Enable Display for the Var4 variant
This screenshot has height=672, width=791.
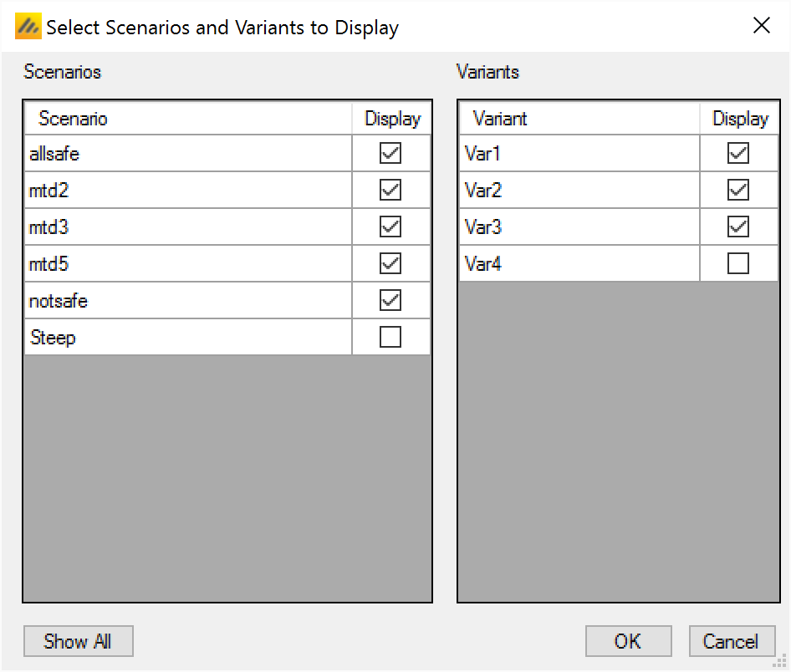(738, 264)
